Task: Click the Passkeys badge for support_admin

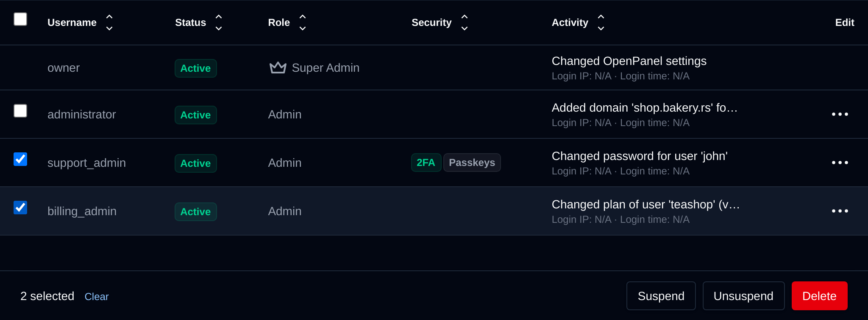Action: (x=472, y=163)
